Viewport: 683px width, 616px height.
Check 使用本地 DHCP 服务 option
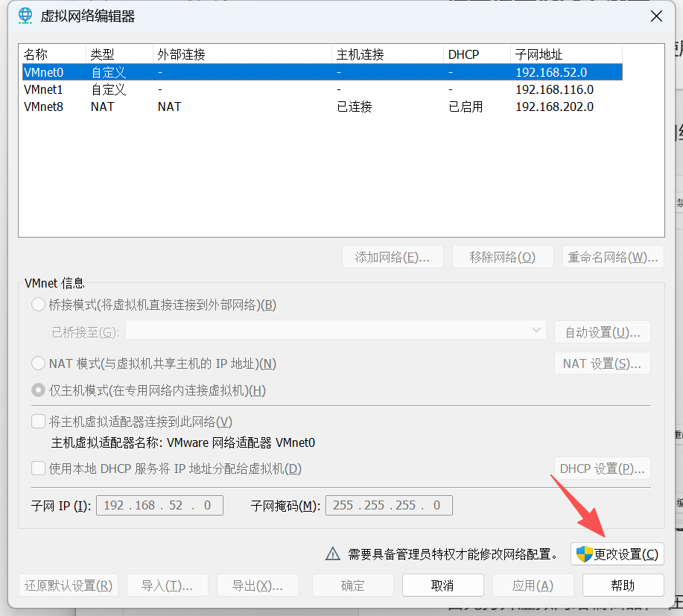(38, 469)
